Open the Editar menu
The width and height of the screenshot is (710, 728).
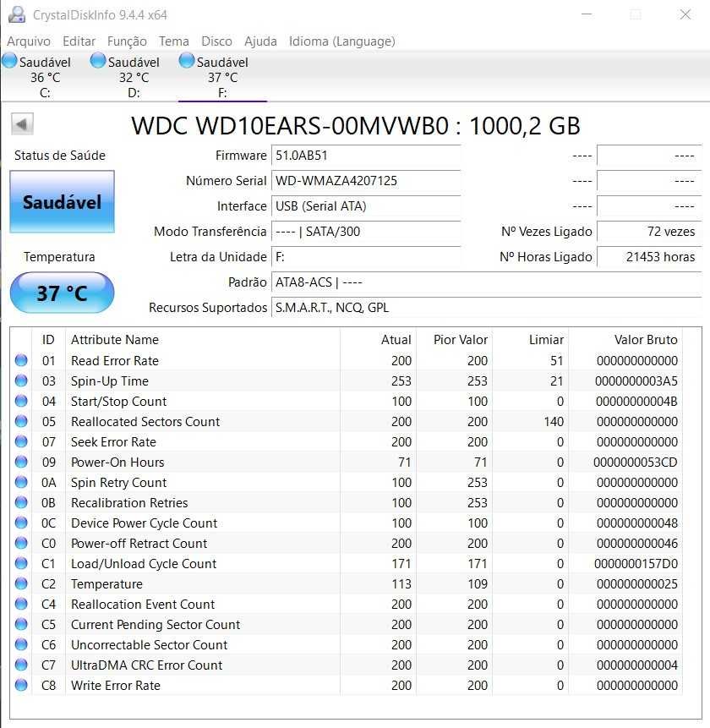coord(79,41)
